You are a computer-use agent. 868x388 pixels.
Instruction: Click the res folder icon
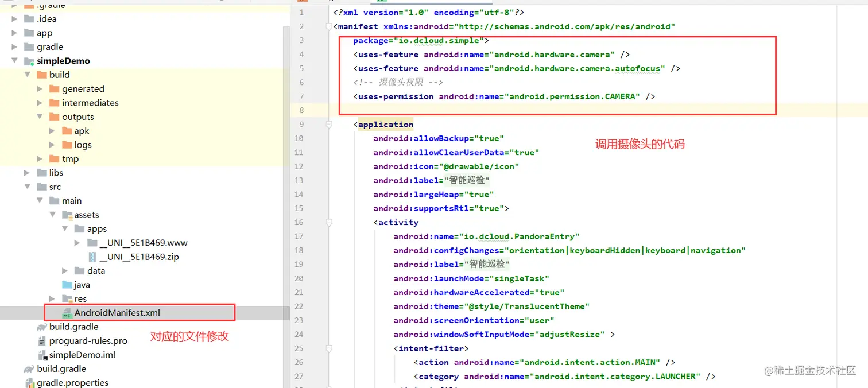click(67, 298)
